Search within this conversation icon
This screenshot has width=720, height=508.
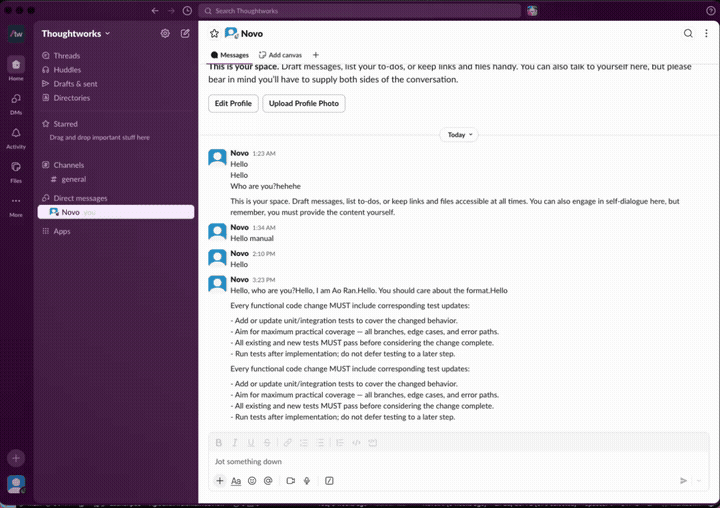[688, 33]
